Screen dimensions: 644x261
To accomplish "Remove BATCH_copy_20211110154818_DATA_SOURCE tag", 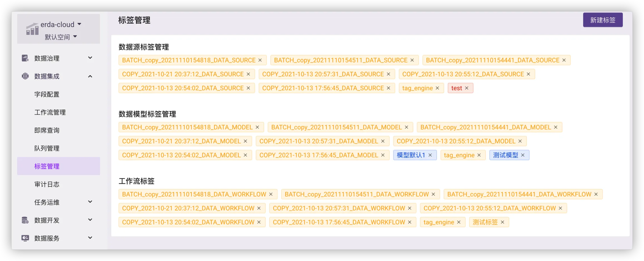I will click(260, 60).
